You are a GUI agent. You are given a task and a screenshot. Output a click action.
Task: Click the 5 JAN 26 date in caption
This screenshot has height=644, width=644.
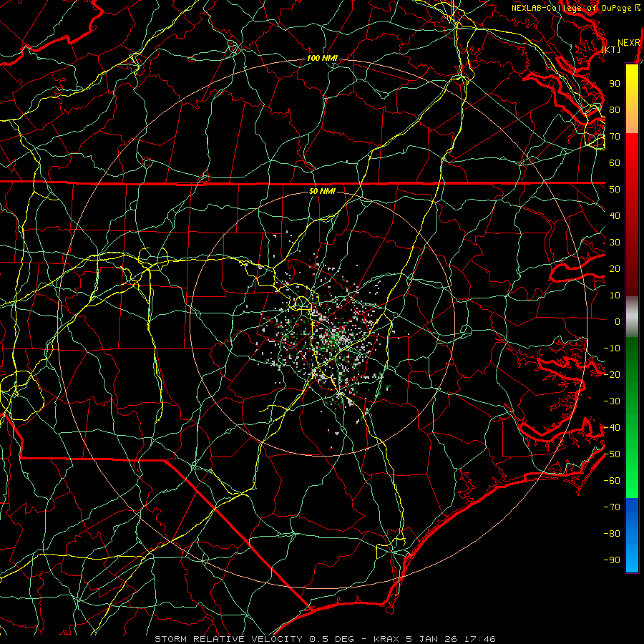[431, 639]
